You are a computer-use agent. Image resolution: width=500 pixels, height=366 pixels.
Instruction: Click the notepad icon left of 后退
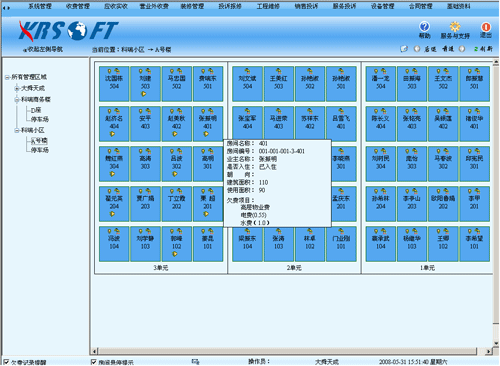[404, 49]
